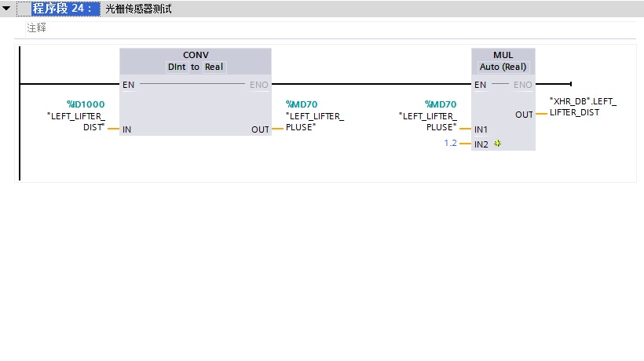
Task: Click the ENO pin of the MUL box
Action: 522,85
